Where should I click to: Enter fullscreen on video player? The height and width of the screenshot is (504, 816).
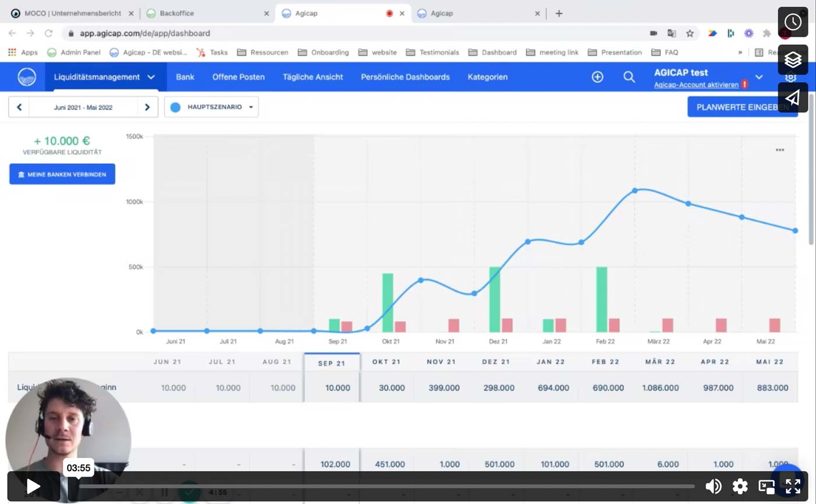(793, 486)
